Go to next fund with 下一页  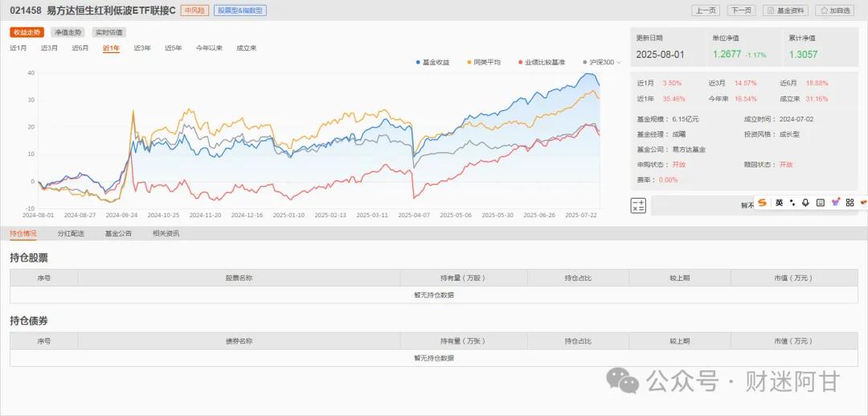pos(741,10)
